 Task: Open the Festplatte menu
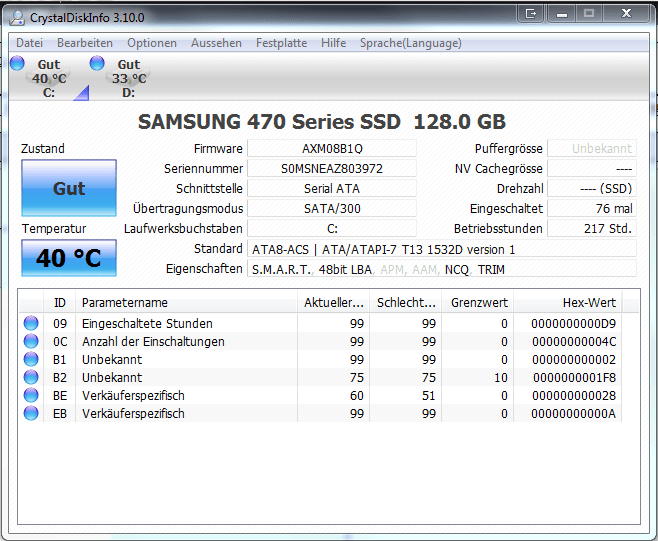coord(281,43)
